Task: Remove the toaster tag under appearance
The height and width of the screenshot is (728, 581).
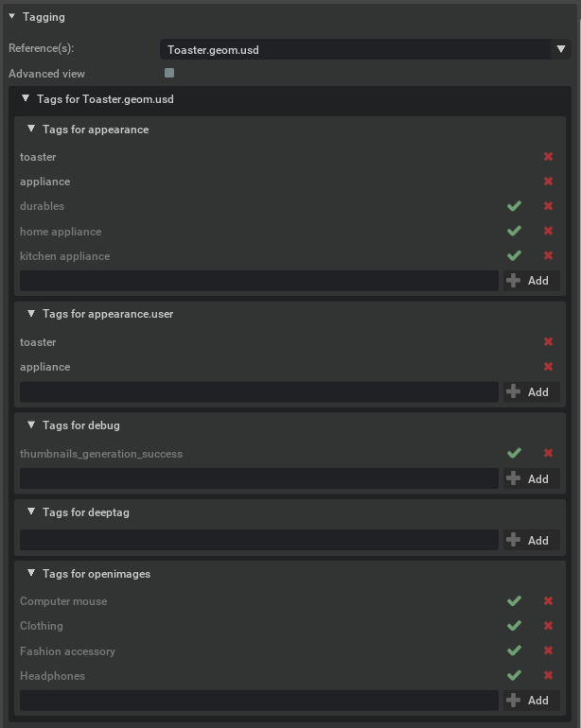Action: click(x=548, y=157)
